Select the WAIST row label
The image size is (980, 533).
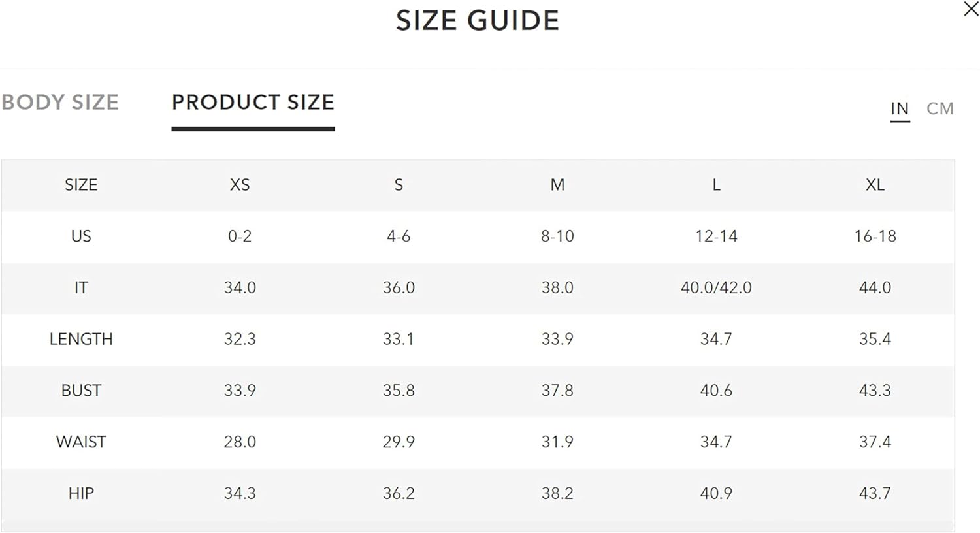81,442
